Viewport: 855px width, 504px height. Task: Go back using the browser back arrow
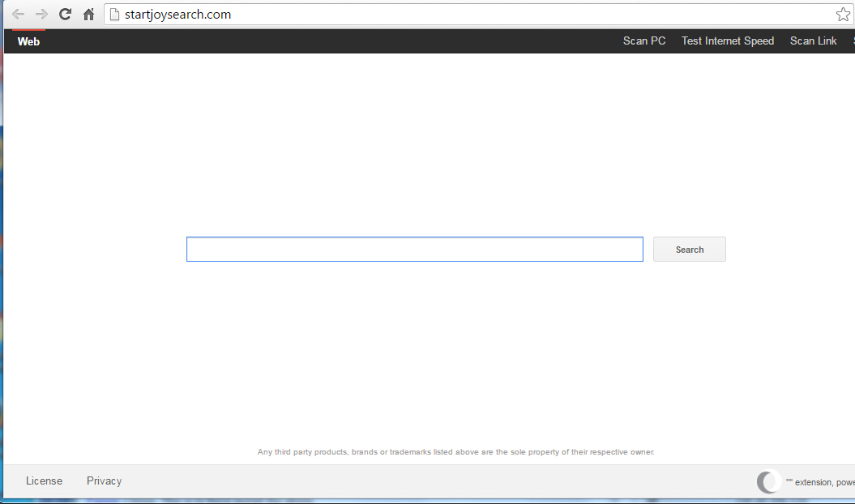[18, 15]
